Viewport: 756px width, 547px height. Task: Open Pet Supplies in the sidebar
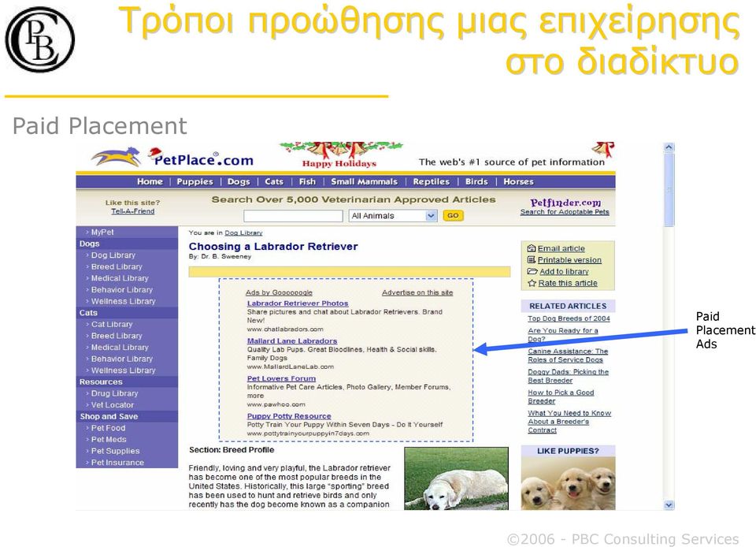click(x=115, y=451)
